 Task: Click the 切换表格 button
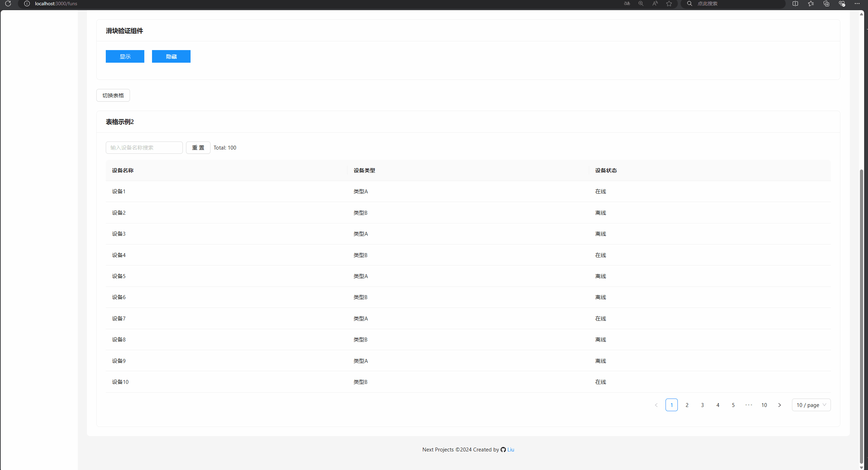click(x=113, y=95)
